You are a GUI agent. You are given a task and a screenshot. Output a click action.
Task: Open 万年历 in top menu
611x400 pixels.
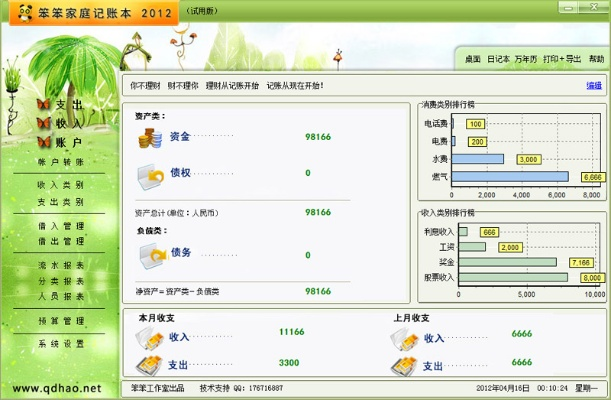526,59
